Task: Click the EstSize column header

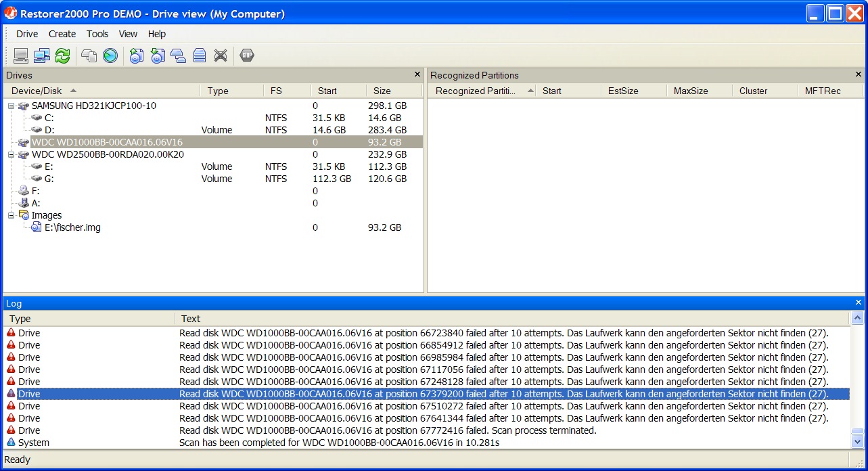Action: point(634,91)
